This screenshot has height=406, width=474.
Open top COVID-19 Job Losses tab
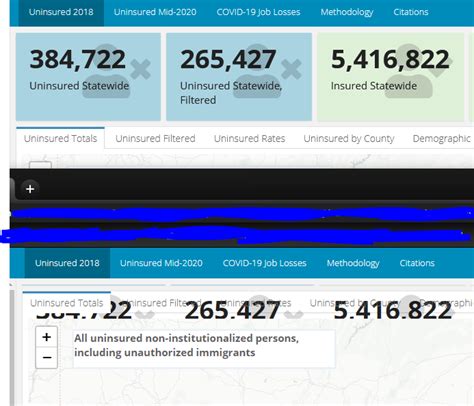pos(258,12)
